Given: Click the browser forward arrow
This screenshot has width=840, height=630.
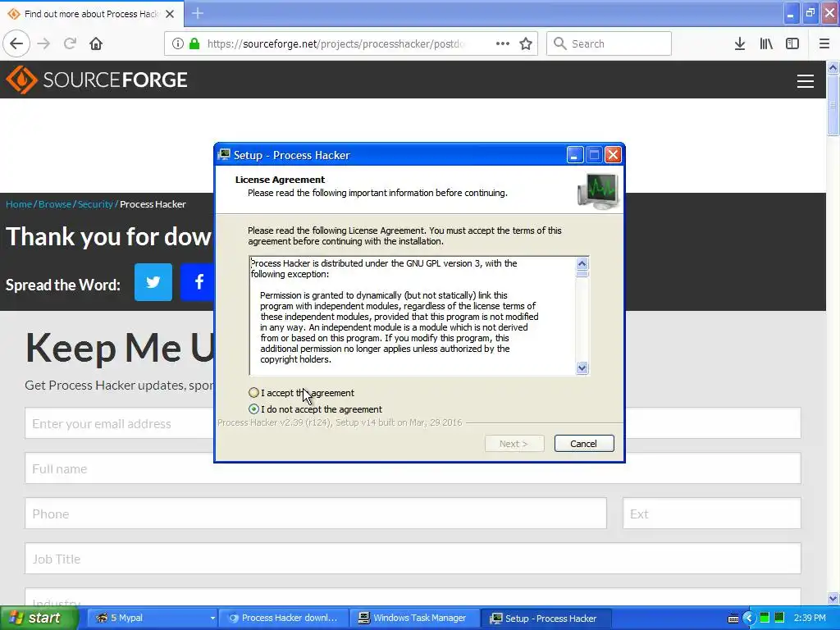Looking at the screenshot, I should 44,43.
